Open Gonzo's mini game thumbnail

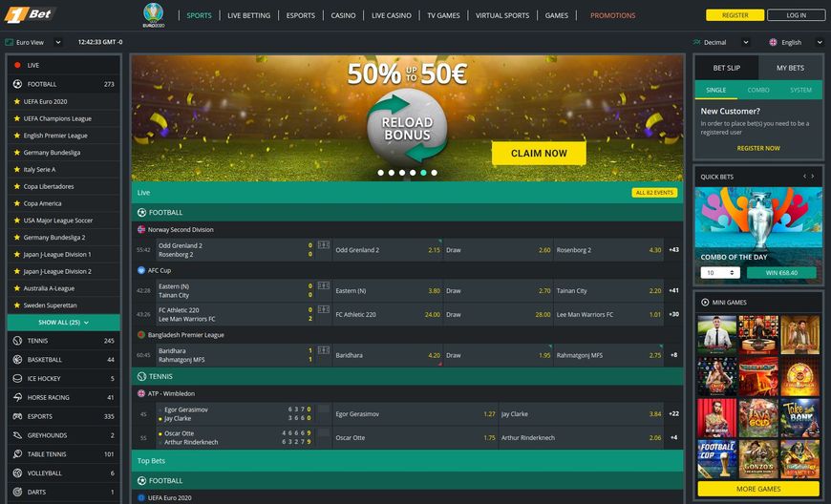(x=758, y=459)
